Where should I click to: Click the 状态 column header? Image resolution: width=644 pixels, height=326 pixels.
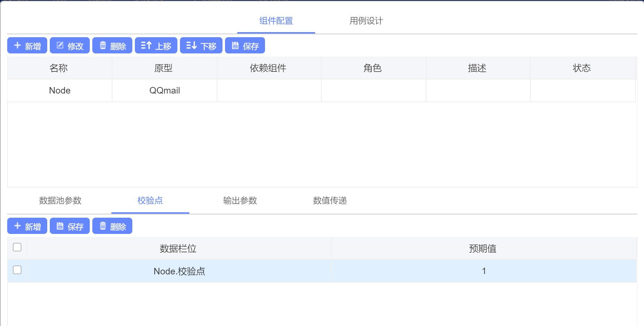coord(582,68)
